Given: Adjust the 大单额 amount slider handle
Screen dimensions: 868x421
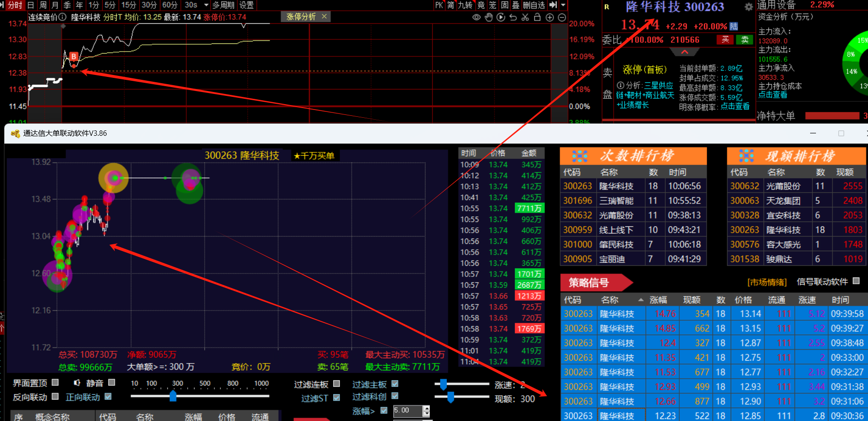Looking at the screenshot, I should tap(173, 396).
